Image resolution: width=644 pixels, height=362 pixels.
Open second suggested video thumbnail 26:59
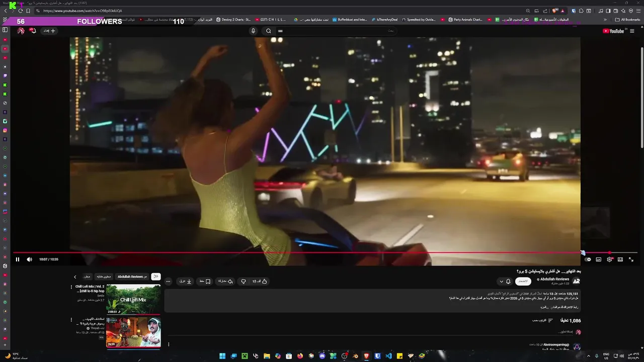(x=133, y=332)
